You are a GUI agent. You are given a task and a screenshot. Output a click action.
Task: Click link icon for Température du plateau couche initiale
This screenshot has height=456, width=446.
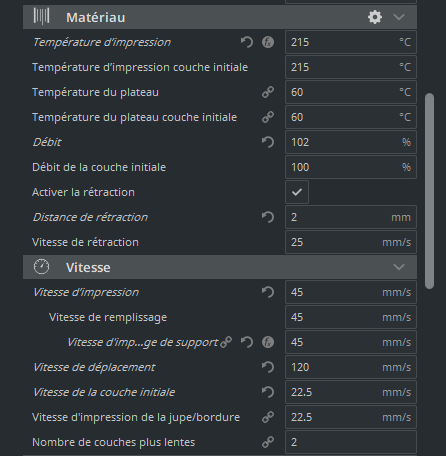pyautogui.click(x=268, y=117)
